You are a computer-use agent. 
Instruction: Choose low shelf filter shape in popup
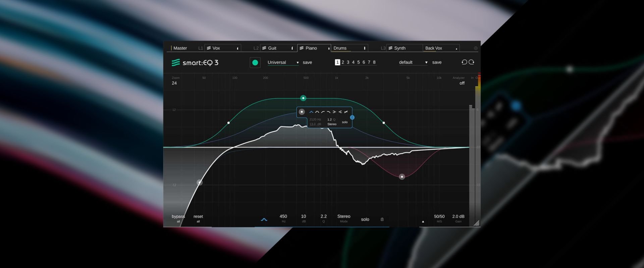pyautogui.click(x=323, y=112)
